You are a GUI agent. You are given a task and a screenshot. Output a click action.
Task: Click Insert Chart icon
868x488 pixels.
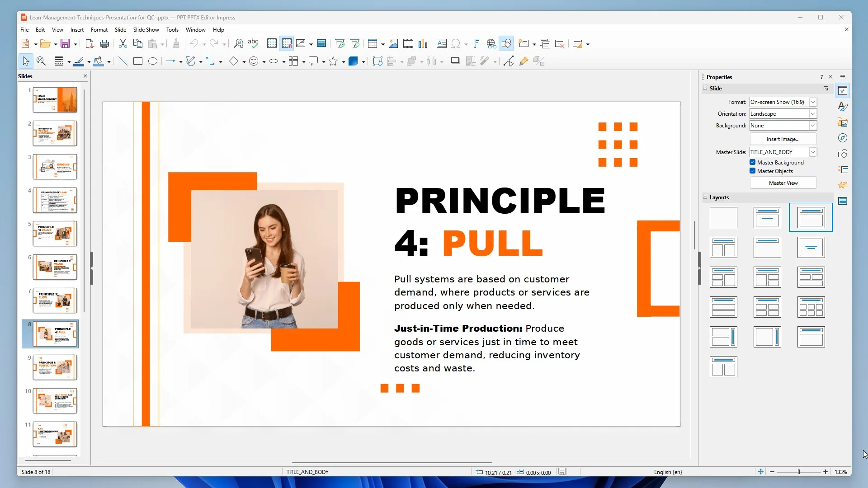(423, 44)
